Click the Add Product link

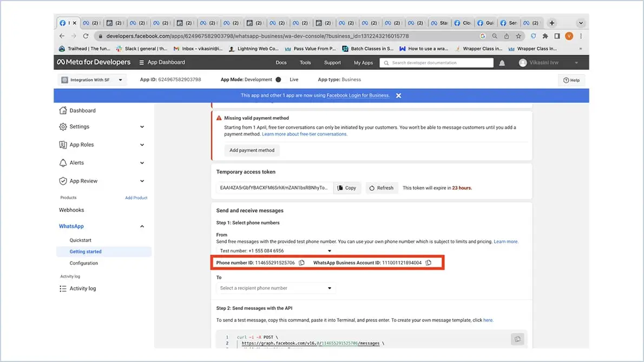(136, 198)
